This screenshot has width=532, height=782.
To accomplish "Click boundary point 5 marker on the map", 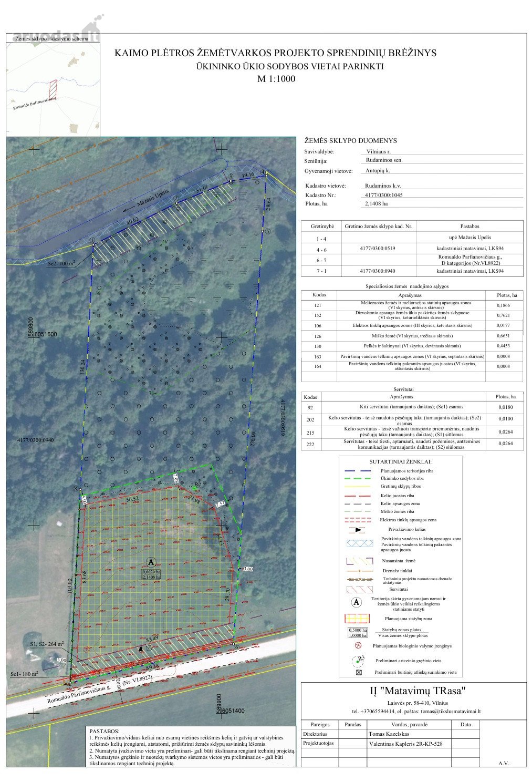I will (x=267, y=231).
